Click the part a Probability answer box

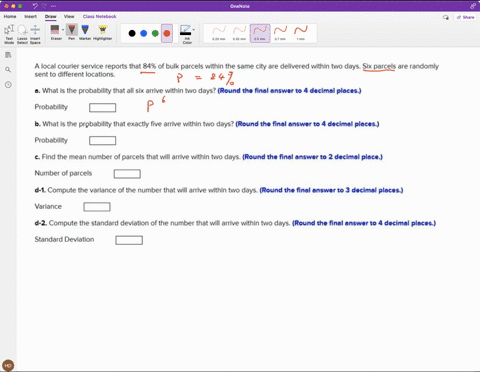[x=102, y=108]
